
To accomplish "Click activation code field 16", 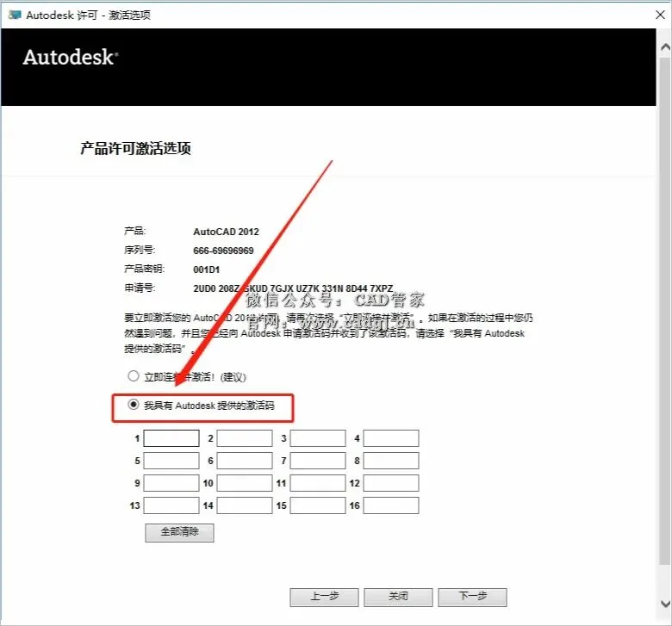I will [x=391, y=505].
